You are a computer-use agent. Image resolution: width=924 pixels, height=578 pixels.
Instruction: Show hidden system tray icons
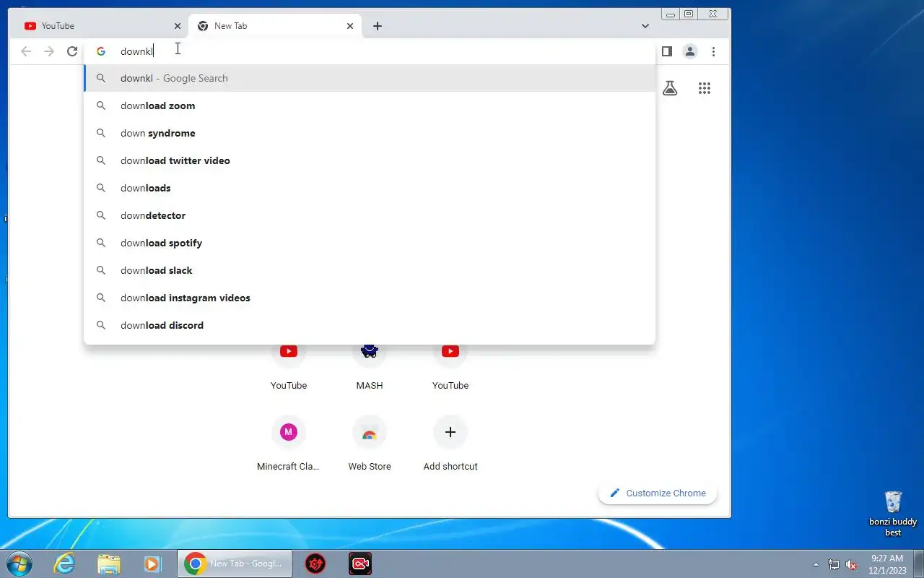[x=816, y=564]
